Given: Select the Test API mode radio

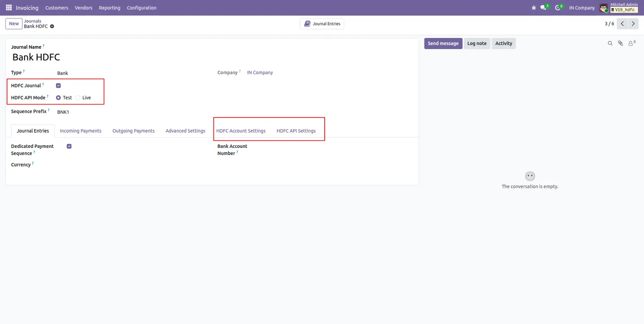Looking at the screenshot, I should coord(58,97).
